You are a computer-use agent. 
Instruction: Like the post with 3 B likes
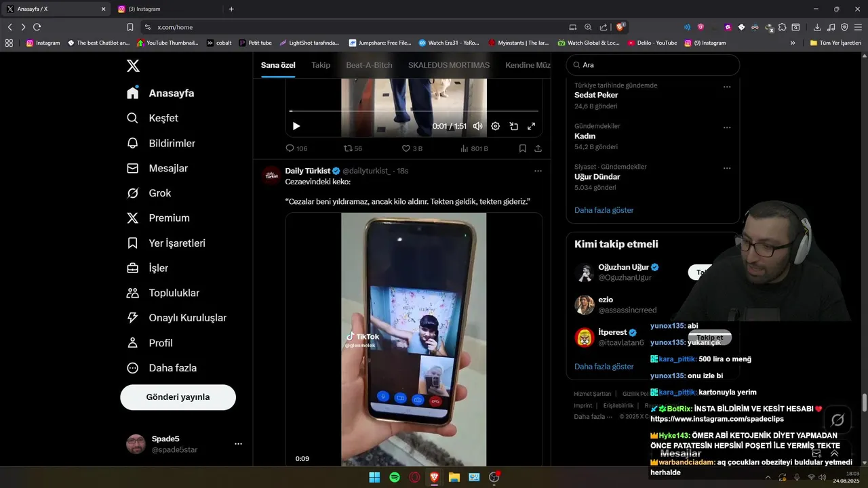point(412,148)
